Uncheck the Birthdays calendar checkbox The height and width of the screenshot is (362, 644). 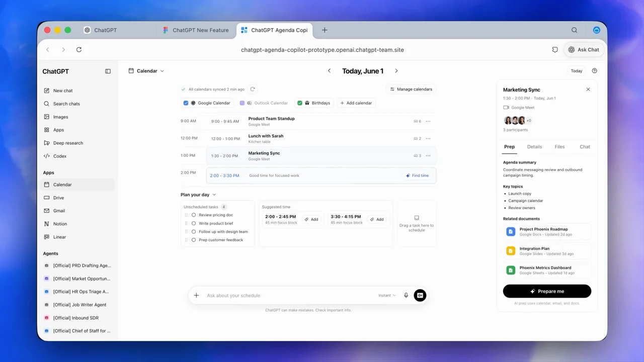click(x=300, y=103)
